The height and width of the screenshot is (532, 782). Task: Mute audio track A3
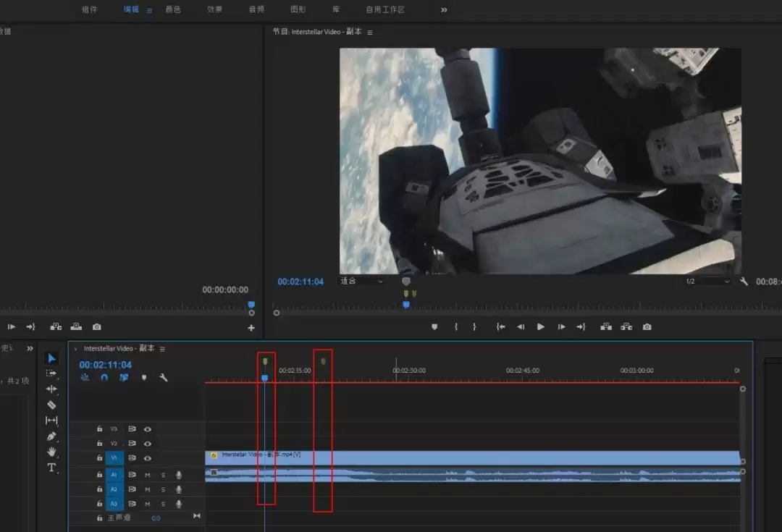[148, 504]
